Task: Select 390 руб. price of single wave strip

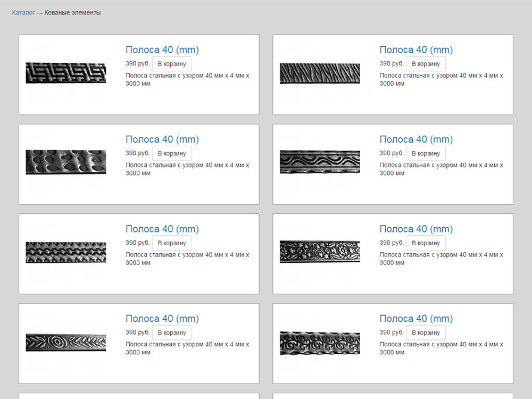Action: tap(392, 153)
